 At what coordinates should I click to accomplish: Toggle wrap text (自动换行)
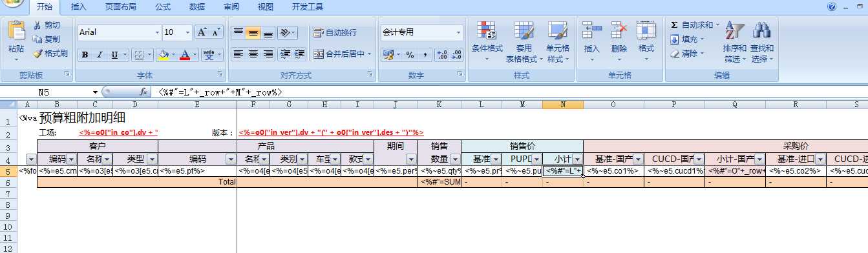pyautogui.click(x=335, y=32)
